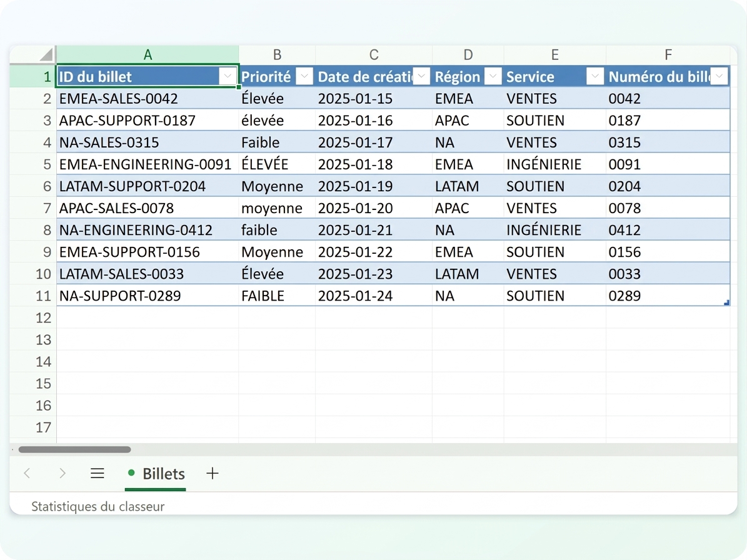The height and width of the screenshot is (560, 747).
Task: Select column D header
Action: [468, 55]
